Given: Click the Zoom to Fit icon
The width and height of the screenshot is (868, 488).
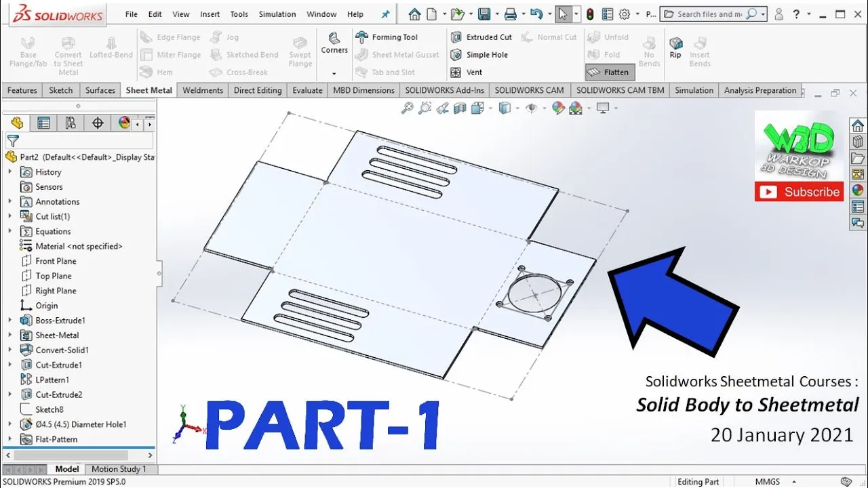Looking at the screenshot, I should (x=408, y=108).
